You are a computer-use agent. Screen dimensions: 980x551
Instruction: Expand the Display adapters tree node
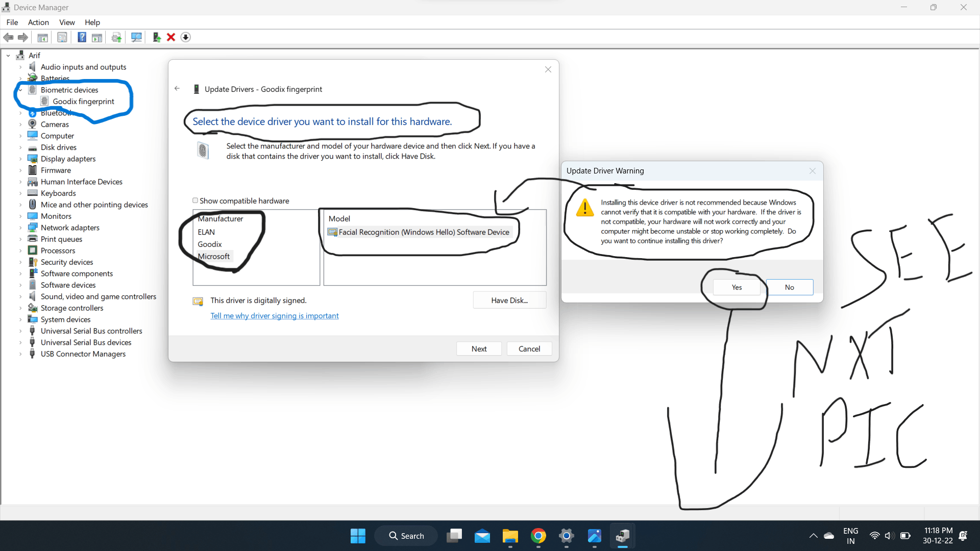click(x=20, y=159)
